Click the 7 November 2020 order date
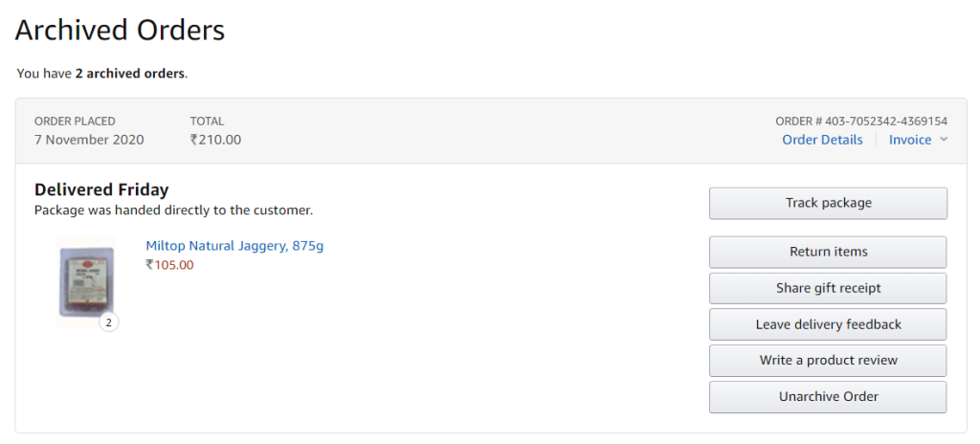 tap(89, 140)
